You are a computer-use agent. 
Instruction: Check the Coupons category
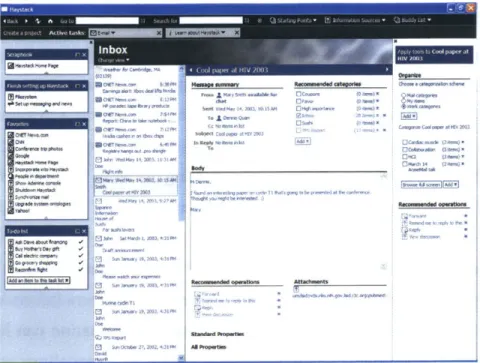click(299, 94)
